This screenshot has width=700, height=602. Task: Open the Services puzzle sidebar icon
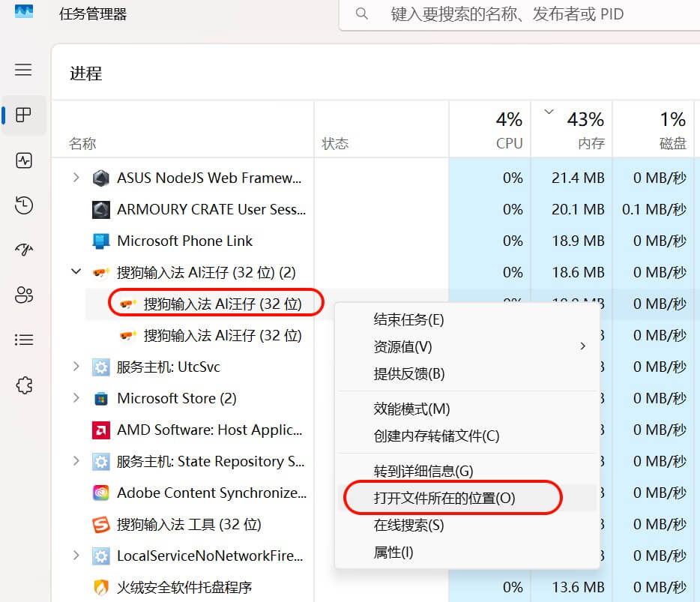coord(23,385)
